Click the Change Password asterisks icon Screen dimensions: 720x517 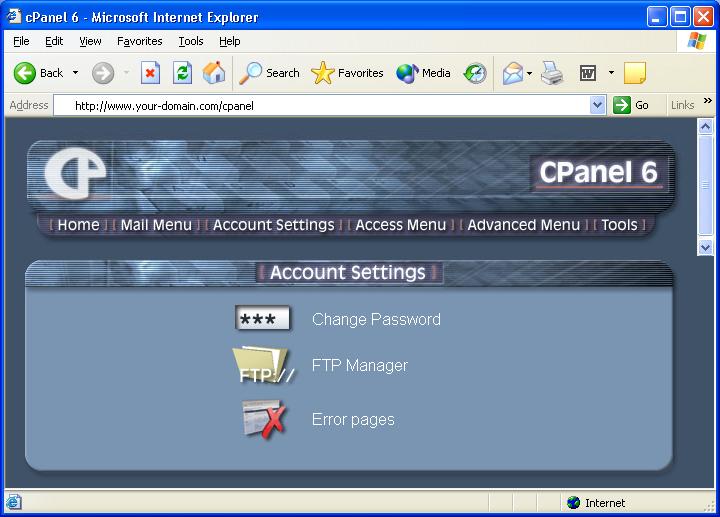click(x=263, y=318)
